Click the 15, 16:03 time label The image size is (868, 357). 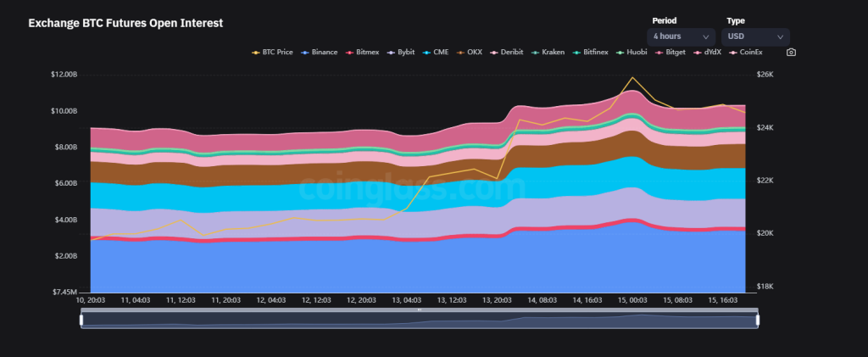pos(722,300)
